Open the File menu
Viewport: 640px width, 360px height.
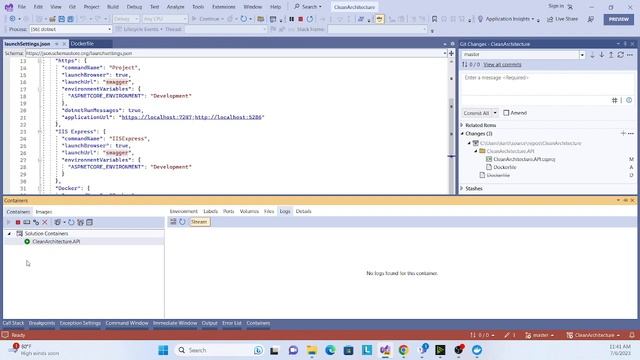(22, 7)
